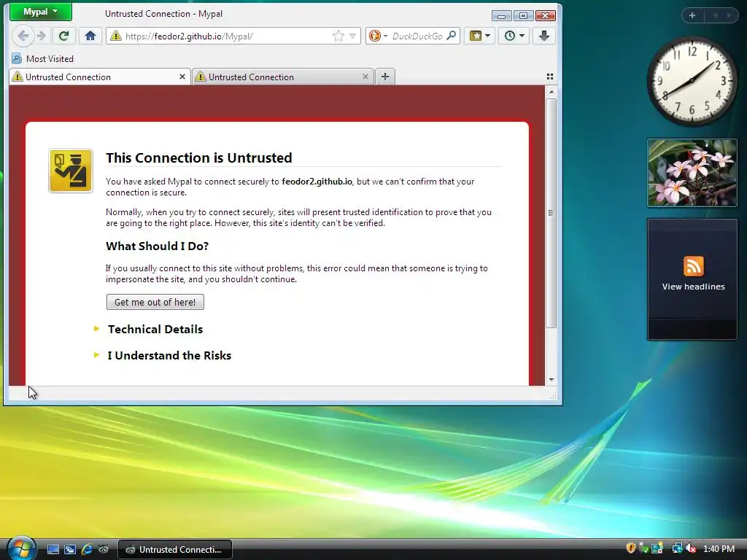The height and width of the screenshot is (560, 747).
Task: Open a new tab with the plus button
Action: (385, 77)
